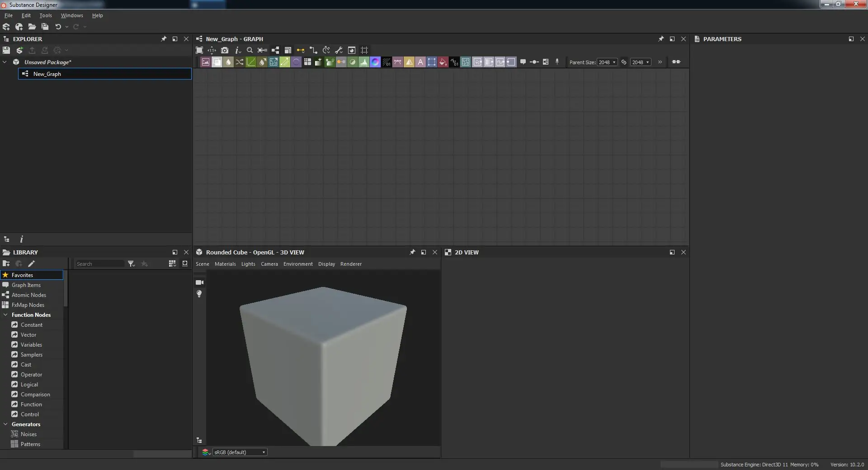Toggle the link between Parent Size values

click(624, 62)
